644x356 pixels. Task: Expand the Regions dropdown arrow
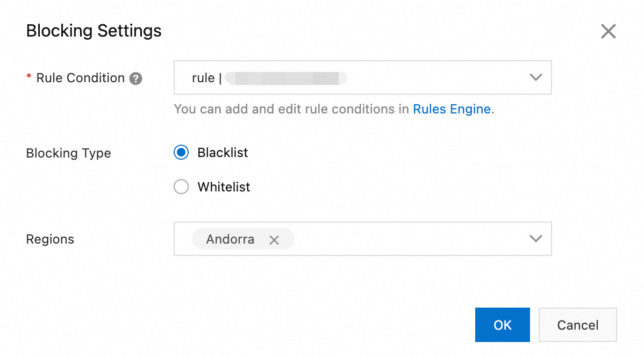point(535,239)
